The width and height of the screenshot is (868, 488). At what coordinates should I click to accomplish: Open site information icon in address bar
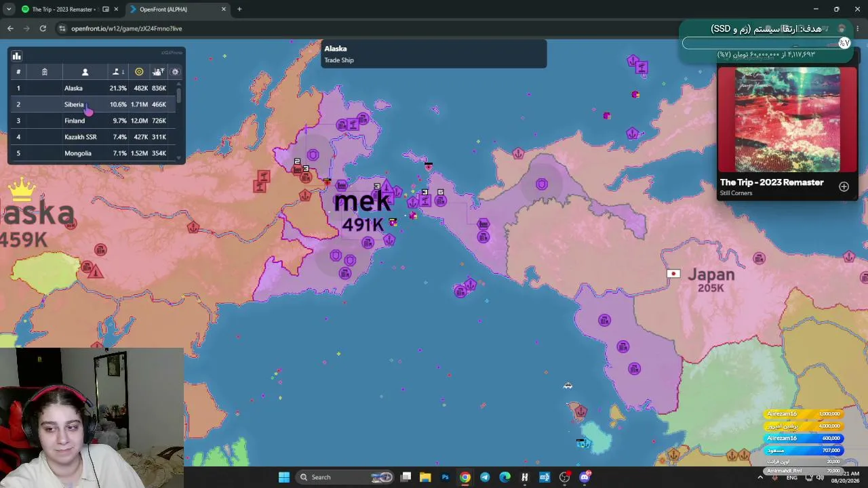(x=62, y=28)
